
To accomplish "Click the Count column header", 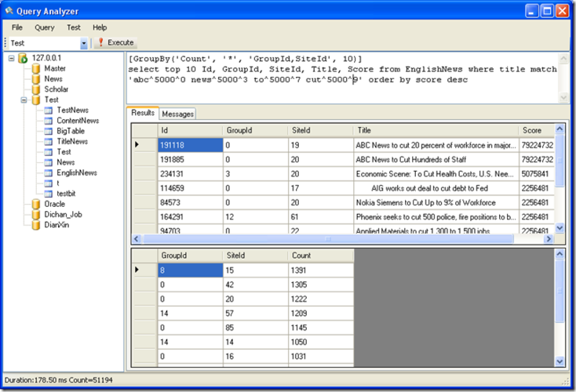I will [x=321, y=256].
